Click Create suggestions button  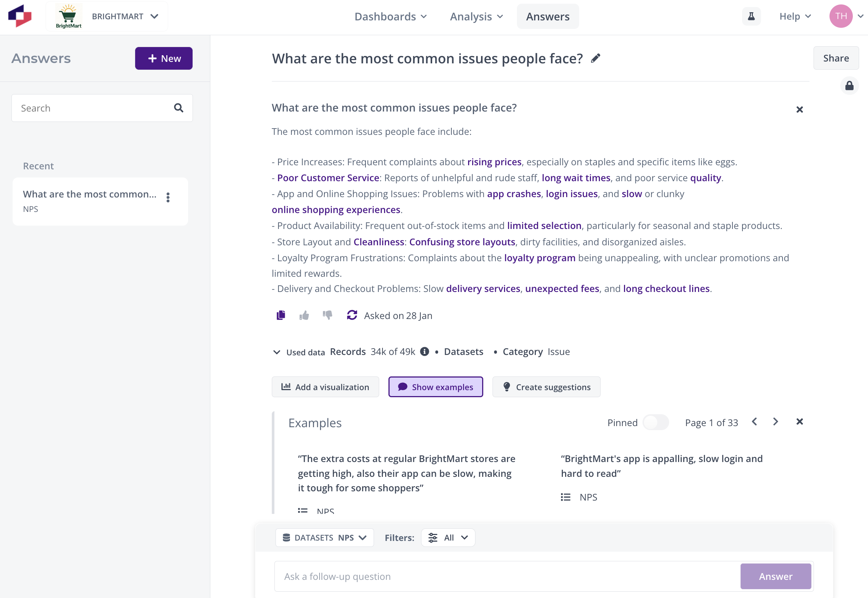pyautogui.click(x=546, y=387)
